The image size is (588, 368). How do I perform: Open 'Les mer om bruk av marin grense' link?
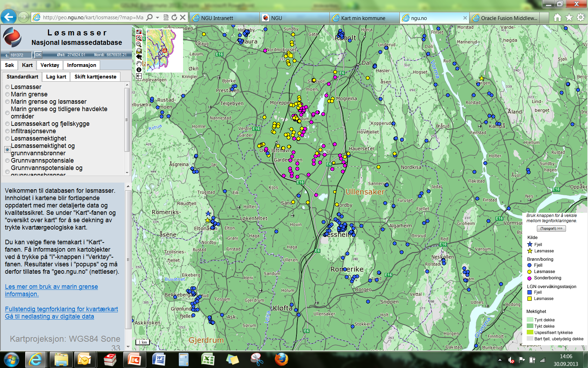[51, 290]
